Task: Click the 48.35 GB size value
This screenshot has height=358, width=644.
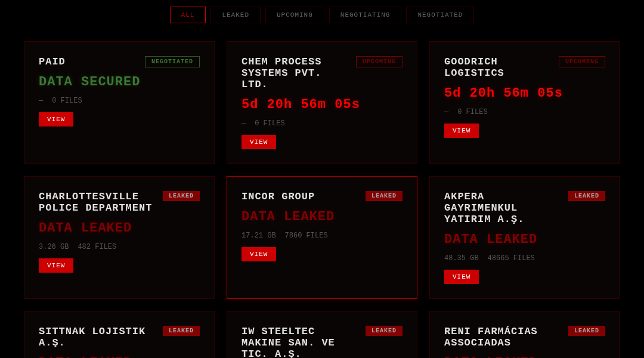Action: (461, 258)
